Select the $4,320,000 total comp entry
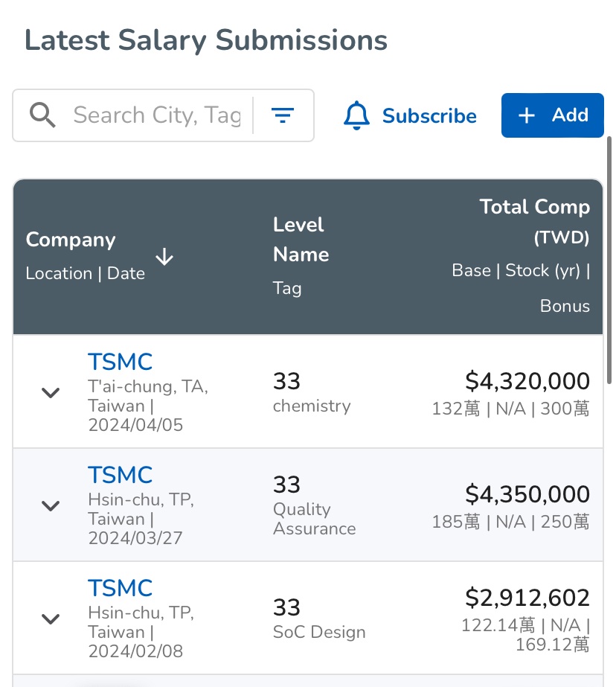 pyautogui.click(x=527, y=381)
